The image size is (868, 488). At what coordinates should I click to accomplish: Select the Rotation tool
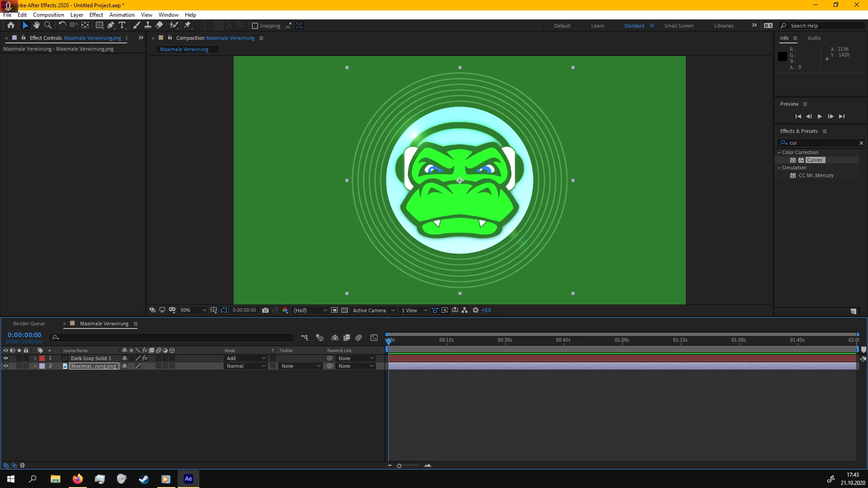pyautogui.click(x=62, y=25)
